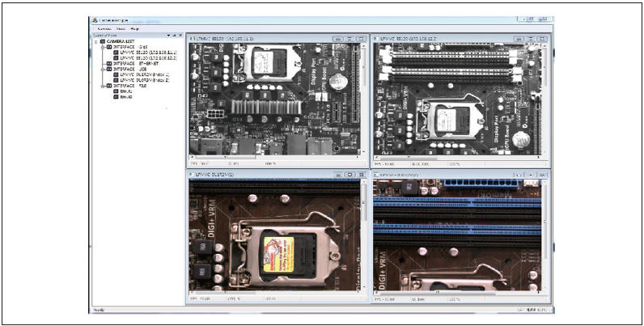Collapse the GigE interface node
The height and width of the screenshot is (326, 644).
coord(102,46)
